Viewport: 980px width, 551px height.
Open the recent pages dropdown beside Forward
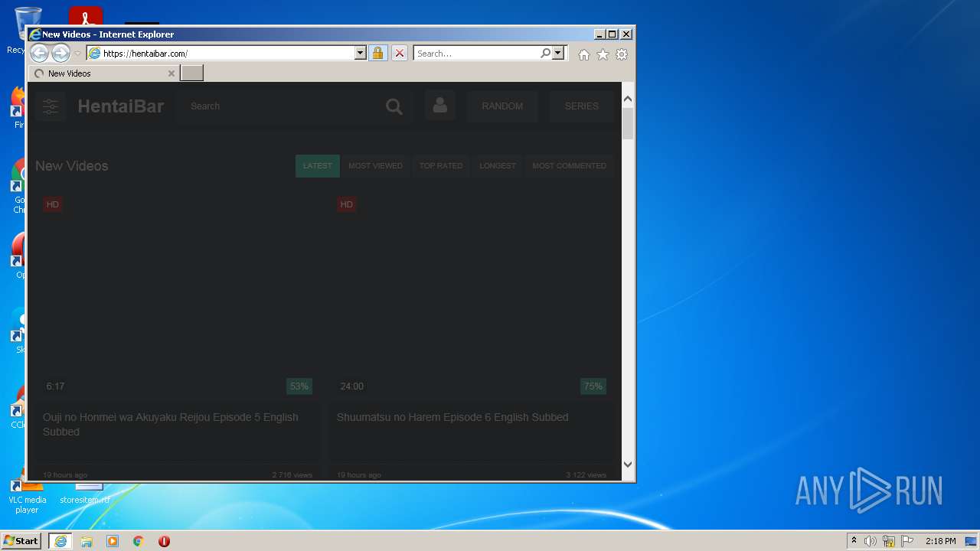pyautogui.click(x=77, y=54)
